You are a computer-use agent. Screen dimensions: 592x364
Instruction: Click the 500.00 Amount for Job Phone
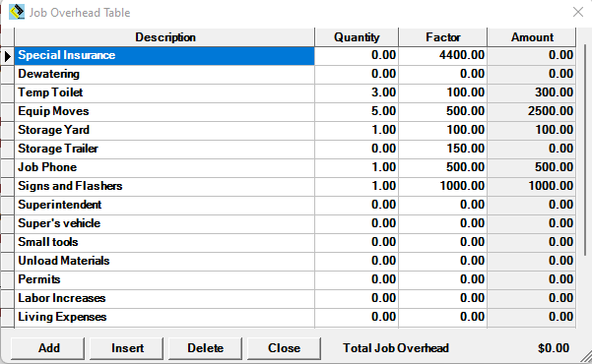click(x=532, y=168)
